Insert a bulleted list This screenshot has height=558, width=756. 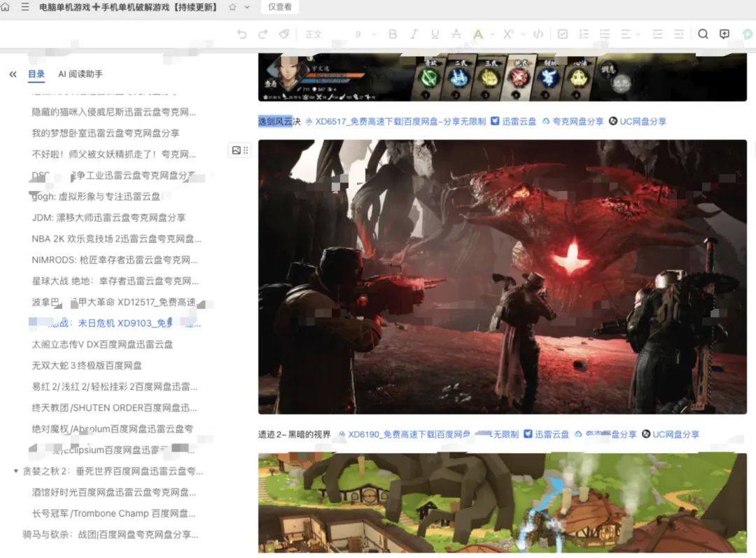click(x=605, y=34)
